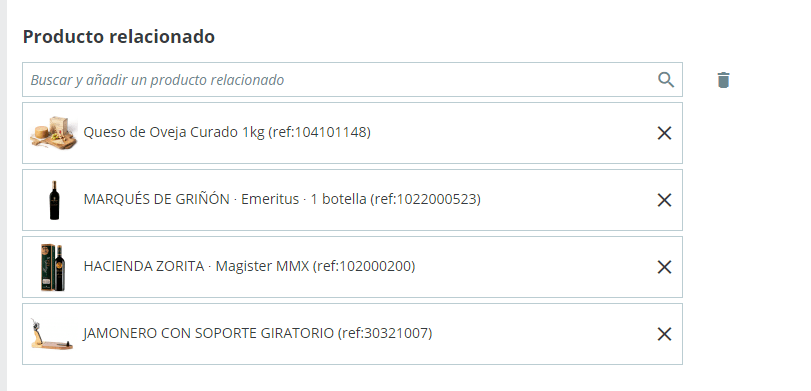The image size is (811, 391).
Task: Click the ref:1022000523 reference text
Action: tap(426, 199)
